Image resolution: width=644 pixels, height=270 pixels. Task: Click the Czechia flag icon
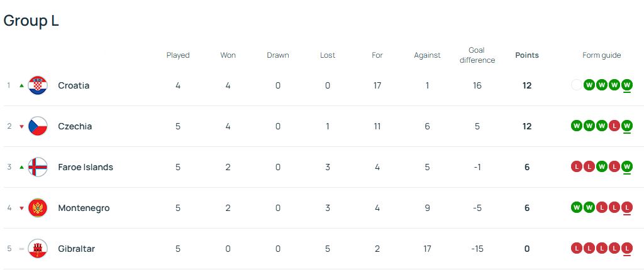38,126
